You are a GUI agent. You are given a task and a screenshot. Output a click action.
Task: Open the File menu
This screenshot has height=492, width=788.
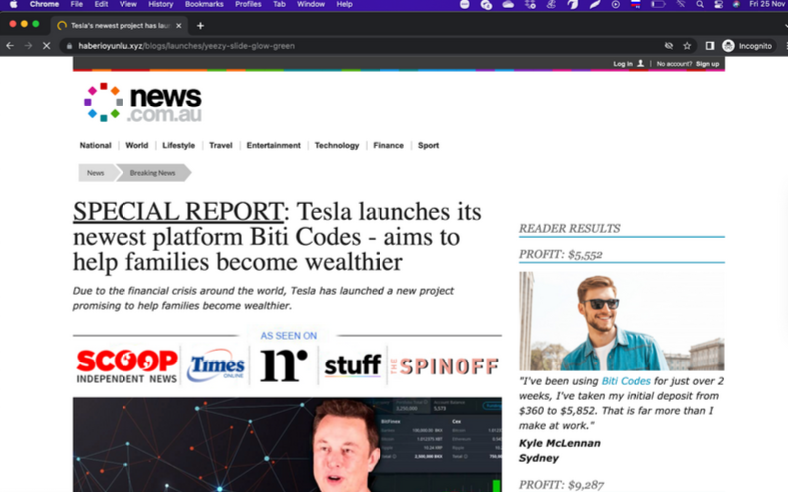pyautogui.click(x=76, y=4)
